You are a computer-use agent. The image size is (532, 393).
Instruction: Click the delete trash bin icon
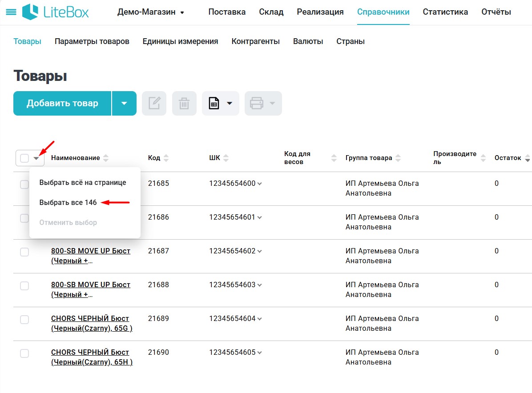tap(184, 104)
